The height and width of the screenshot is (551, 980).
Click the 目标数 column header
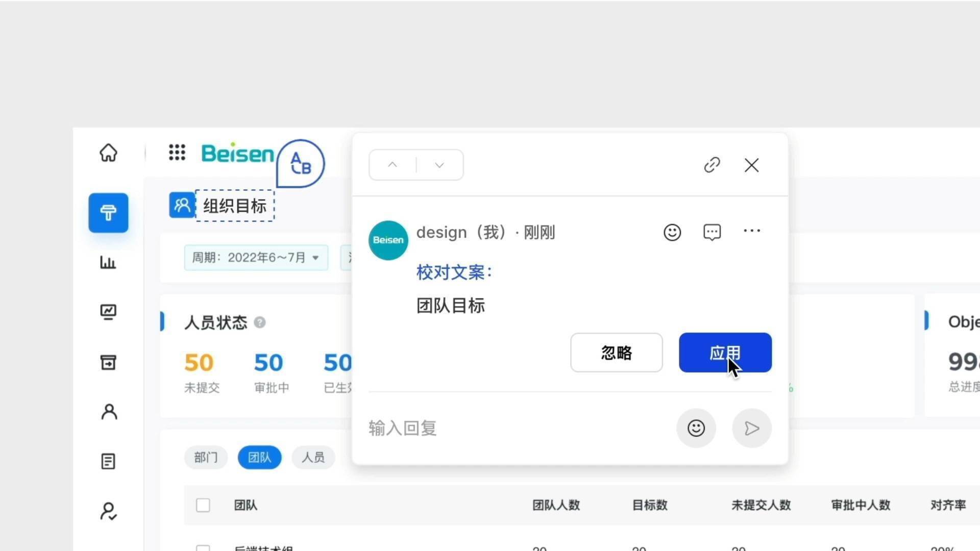(x=650, y=505)
